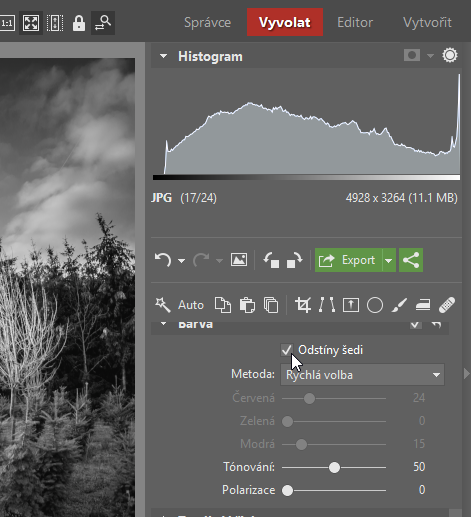Image resolution: width=471 pixels, height=517 pixels.
Task: Click the green Share button
Action: pyautogui.click(x=411, y=260)
